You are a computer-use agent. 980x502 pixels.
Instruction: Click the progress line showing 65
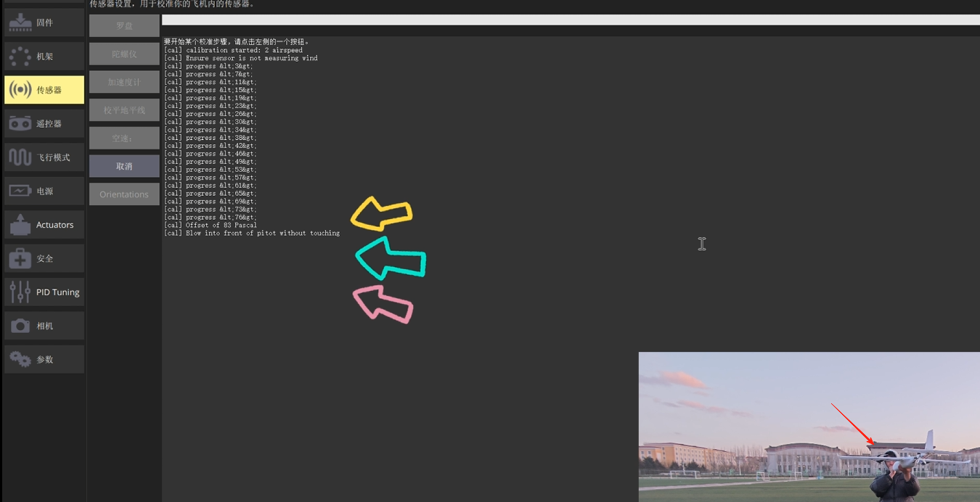tap(210, 194)
